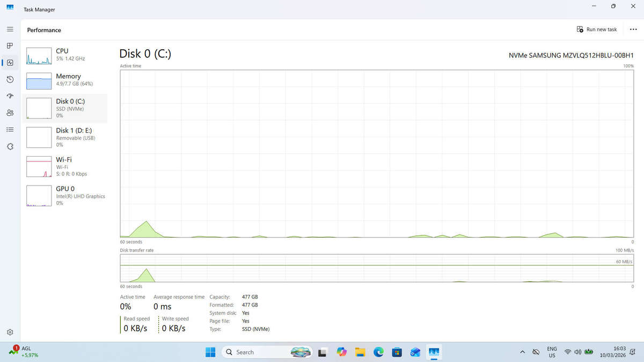Go to Processes page icon

10,46
